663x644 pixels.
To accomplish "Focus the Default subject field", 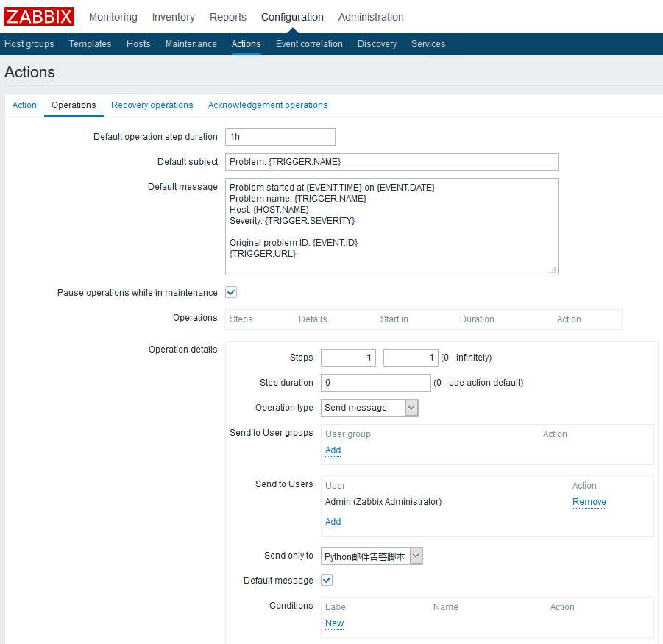I will (x=391, y=162).
